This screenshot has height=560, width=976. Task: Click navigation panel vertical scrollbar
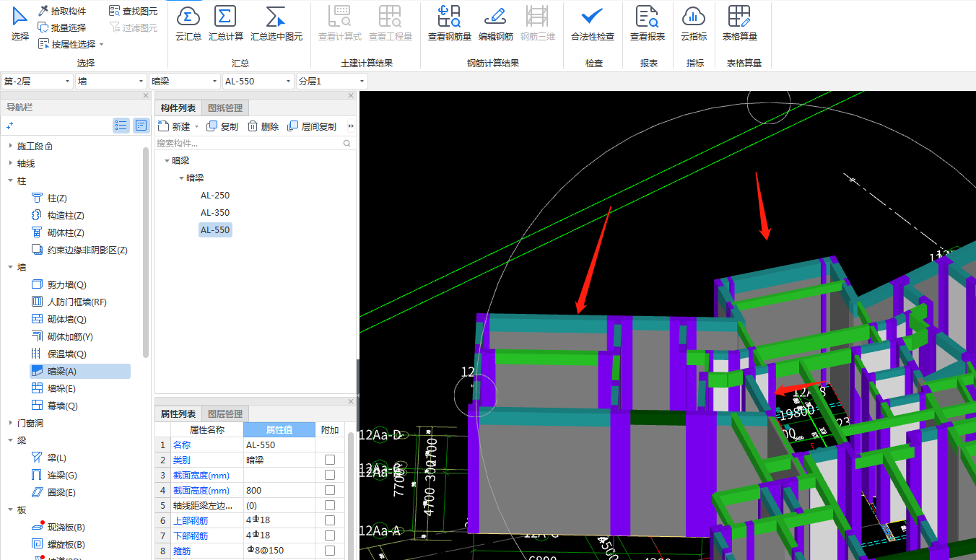[146, 253]
